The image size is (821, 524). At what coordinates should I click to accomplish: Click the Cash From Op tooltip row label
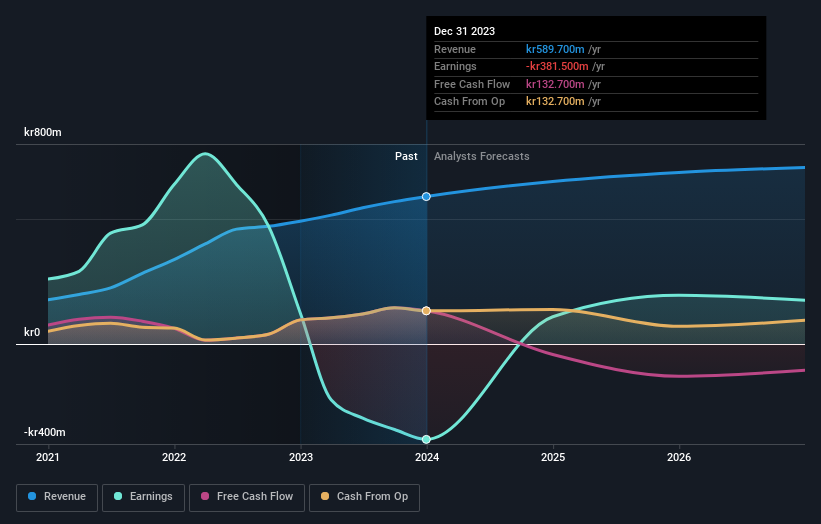(x=470, y=102)
